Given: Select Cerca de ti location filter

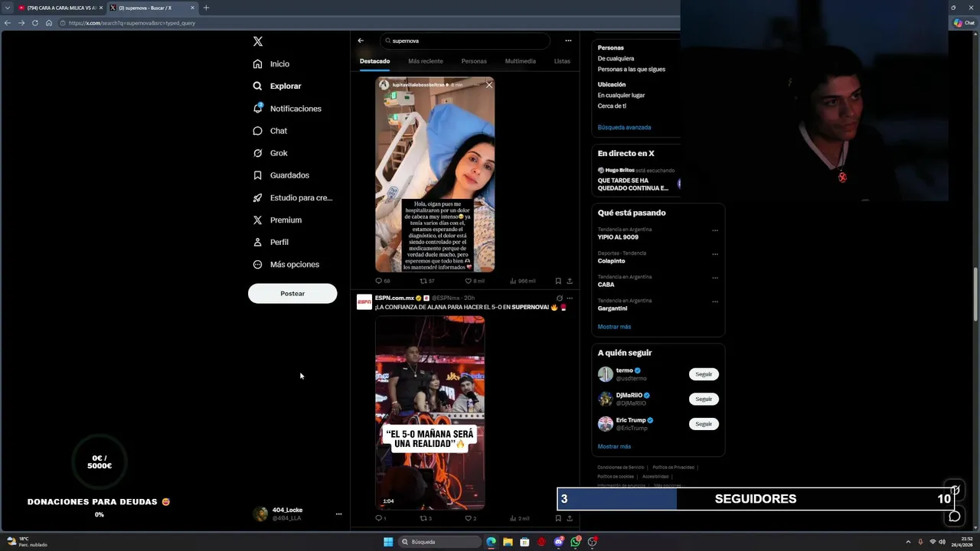Looking at the screenshot, I should (612, 106).
